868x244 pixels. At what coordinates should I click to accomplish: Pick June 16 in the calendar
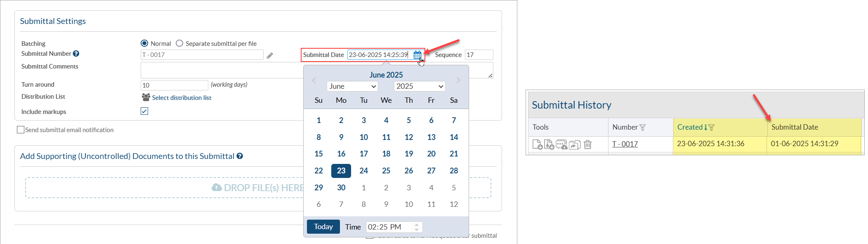pos(341,154)
